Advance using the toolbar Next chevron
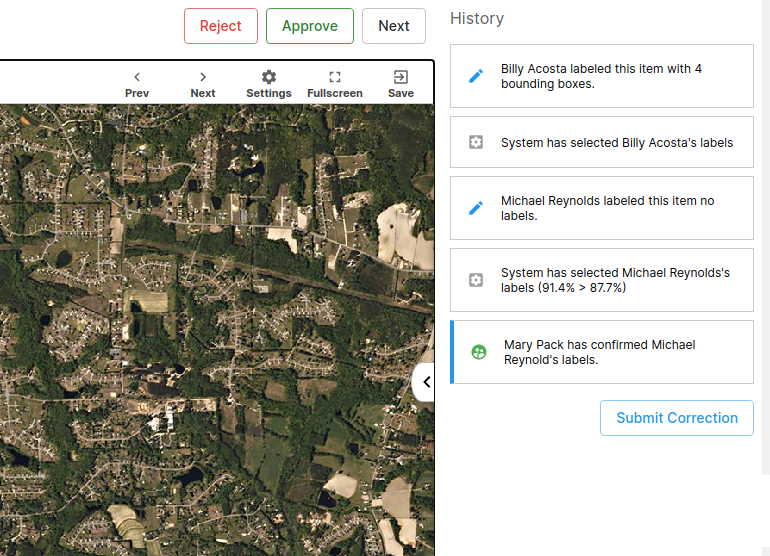 pyautogui.click(x=203, y=84)
